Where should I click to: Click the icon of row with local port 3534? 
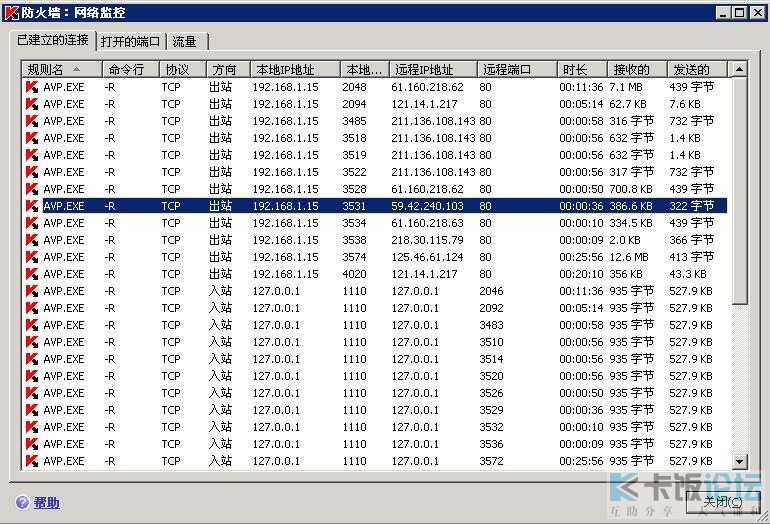click(32, 223)
